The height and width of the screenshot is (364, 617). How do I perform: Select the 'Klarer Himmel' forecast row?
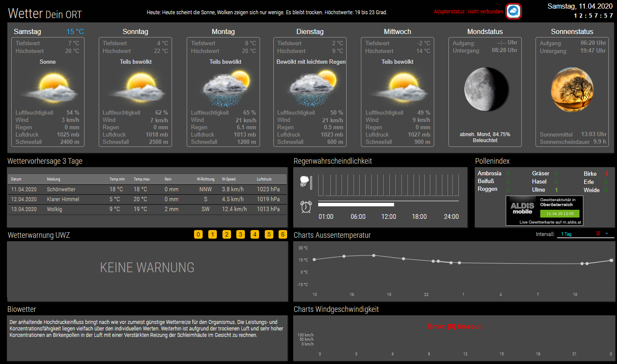[x=147, y=199]
